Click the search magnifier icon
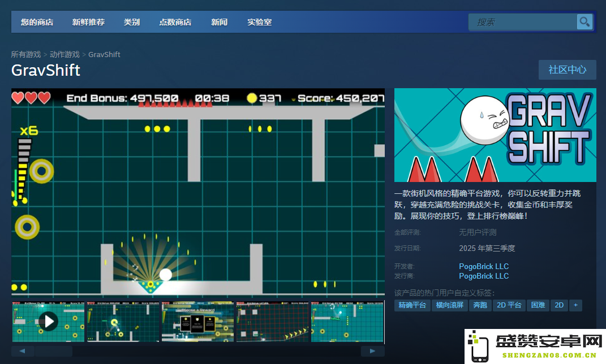 pos(584,21)
